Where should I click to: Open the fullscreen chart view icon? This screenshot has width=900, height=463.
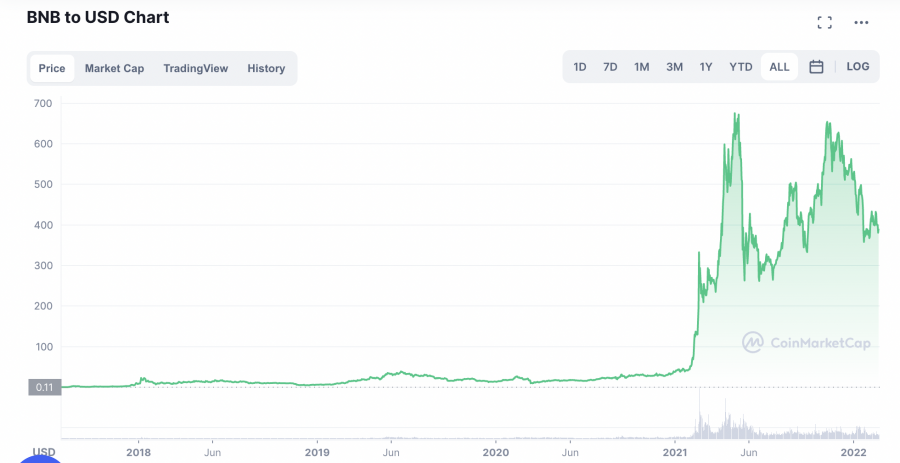(825, 22)
